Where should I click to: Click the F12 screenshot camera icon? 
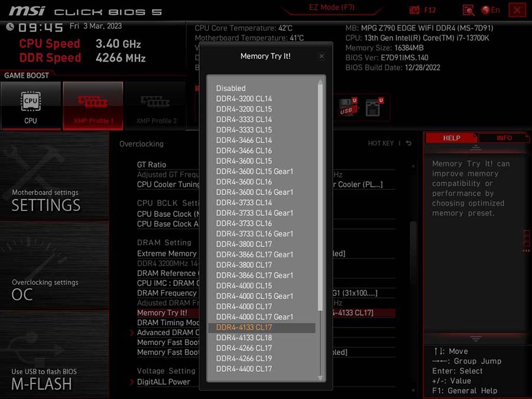coord(414,10)
